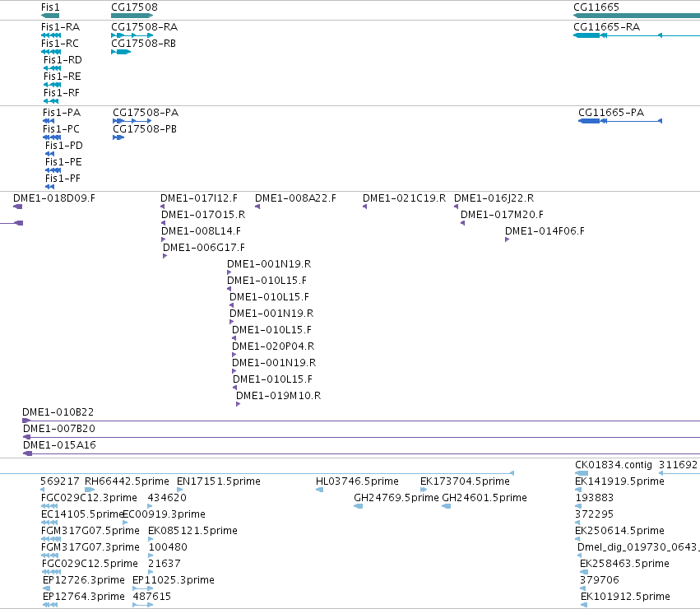Click the DME1-019M10.R feature label
This screenshot has height=609, width=700.
[279, 397]
